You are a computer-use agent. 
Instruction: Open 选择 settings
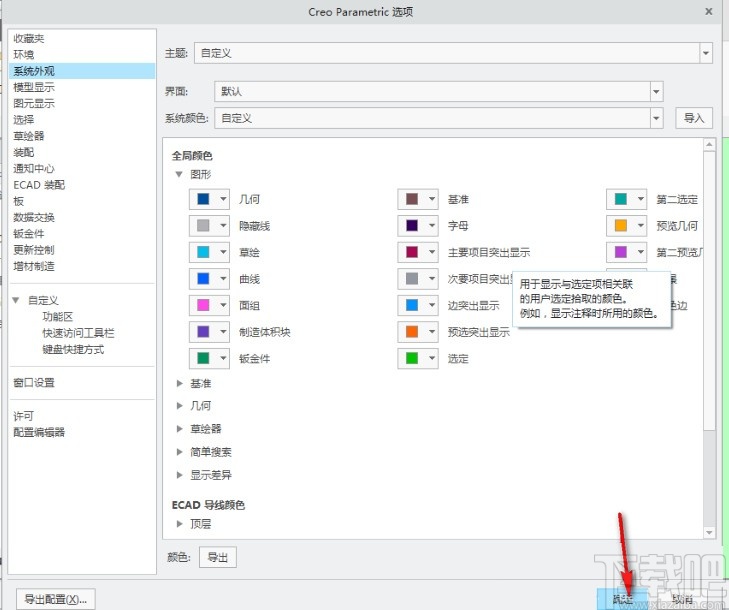click(24, 120)
